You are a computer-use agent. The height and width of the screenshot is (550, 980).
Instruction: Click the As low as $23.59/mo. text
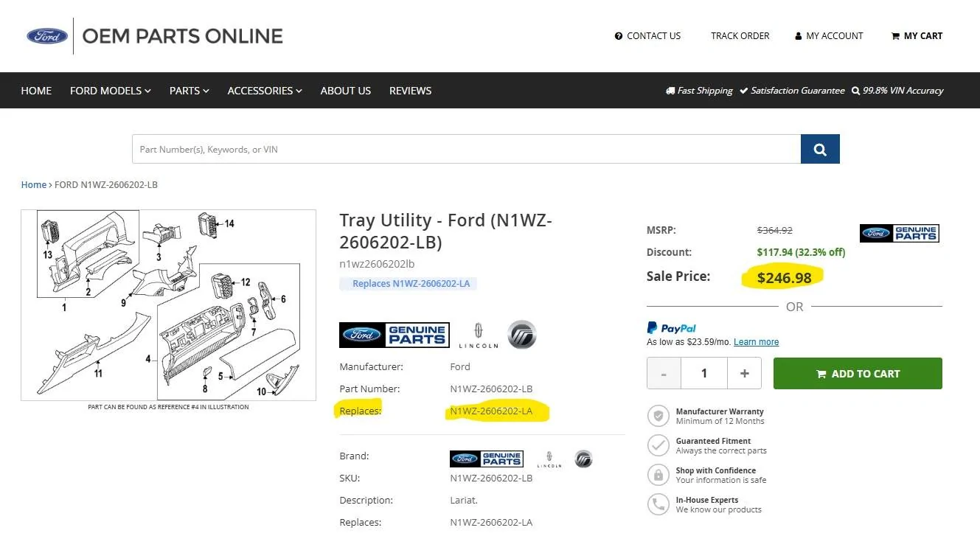point(688,342)
